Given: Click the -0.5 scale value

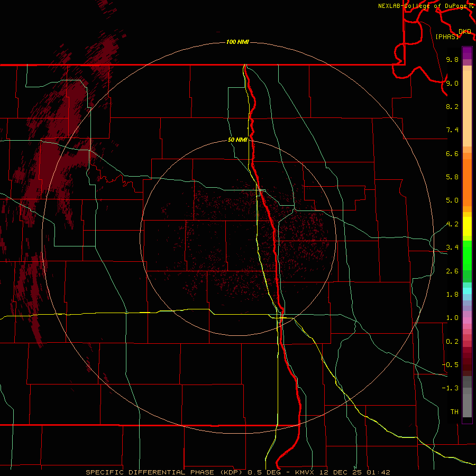Looking at the screenshot, I should (450, 365).
